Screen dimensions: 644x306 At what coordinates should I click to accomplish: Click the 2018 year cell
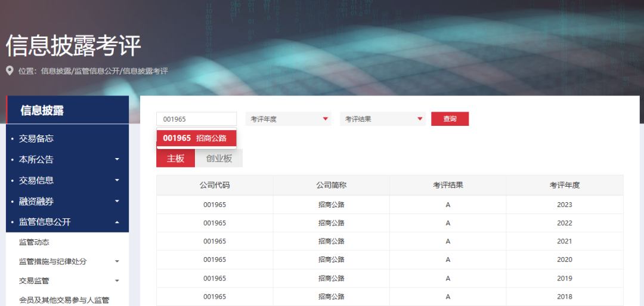coord(565,296)
